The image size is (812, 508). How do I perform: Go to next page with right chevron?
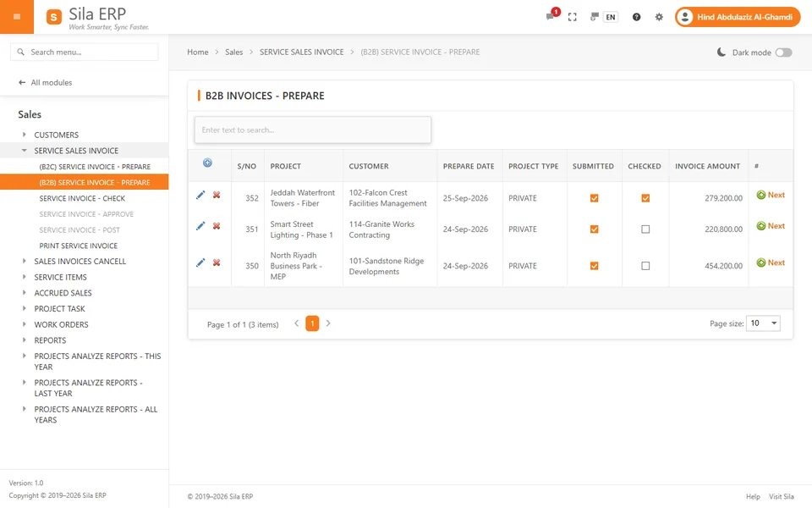[328, 323]
